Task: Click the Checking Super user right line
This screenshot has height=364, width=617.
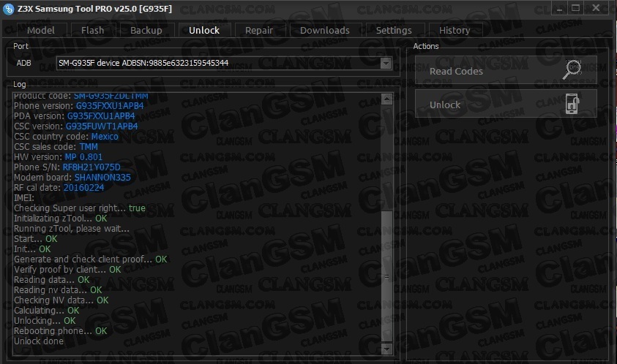Action: tap(80, 208)
